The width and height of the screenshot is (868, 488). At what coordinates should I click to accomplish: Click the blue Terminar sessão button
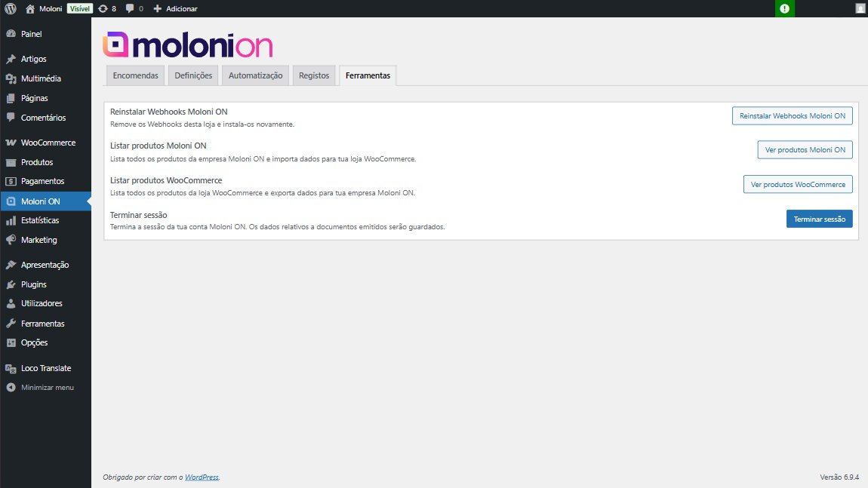point(819,219)
